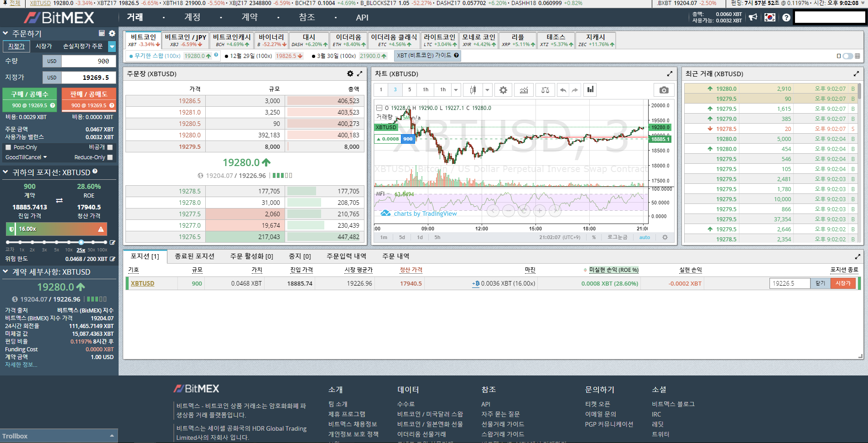Select candlestick chart style icon
This screenshot has width=868, height=443.
tap(473, 90)
